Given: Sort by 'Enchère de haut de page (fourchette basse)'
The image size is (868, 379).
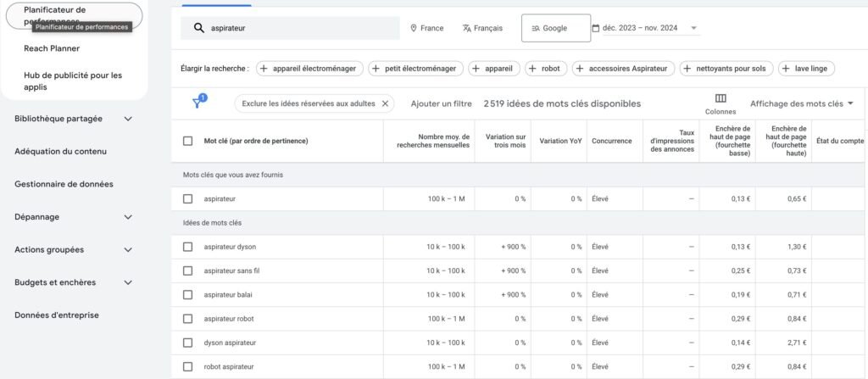Looking at the screenshot, I should pos(730,141).
